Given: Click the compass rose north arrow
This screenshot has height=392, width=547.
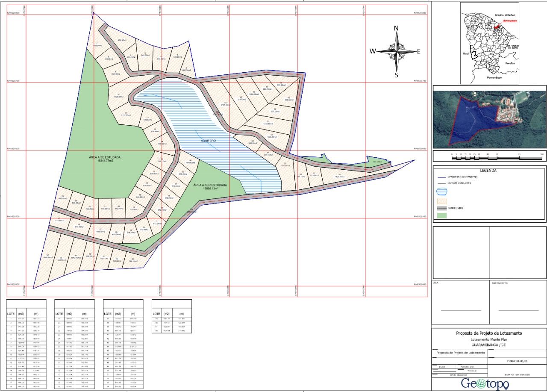Looking at the screenshot, I should [397, 38].
